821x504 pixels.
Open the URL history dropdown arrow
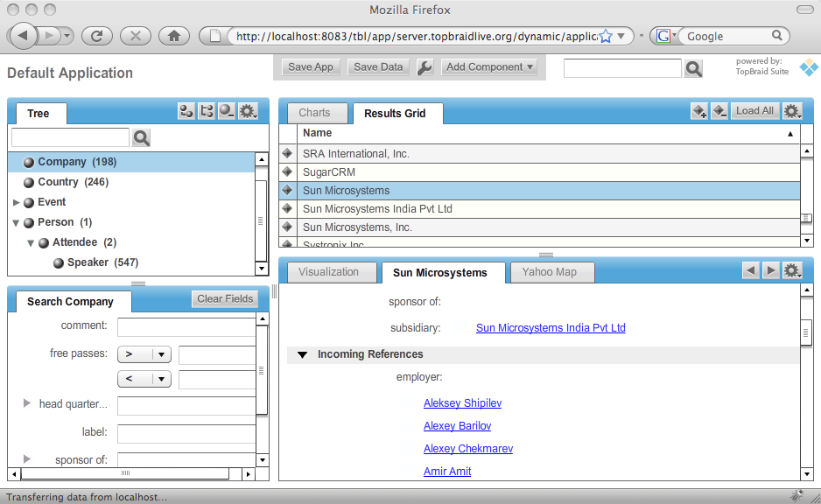click(x=621, y=36)
